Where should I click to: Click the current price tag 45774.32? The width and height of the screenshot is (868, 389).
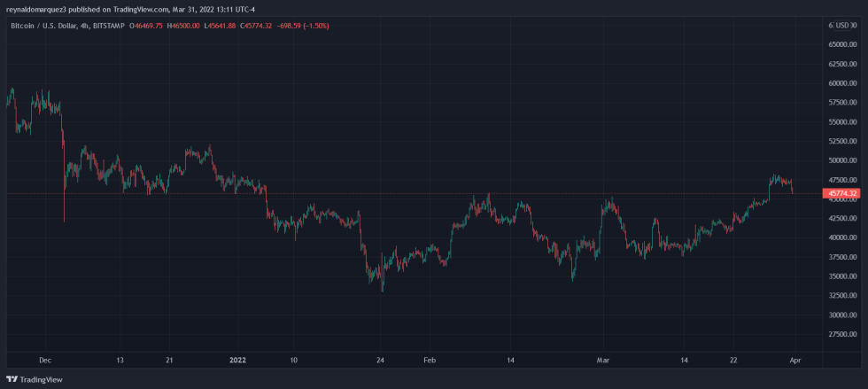pyautogui.click(x=841, y=193)
